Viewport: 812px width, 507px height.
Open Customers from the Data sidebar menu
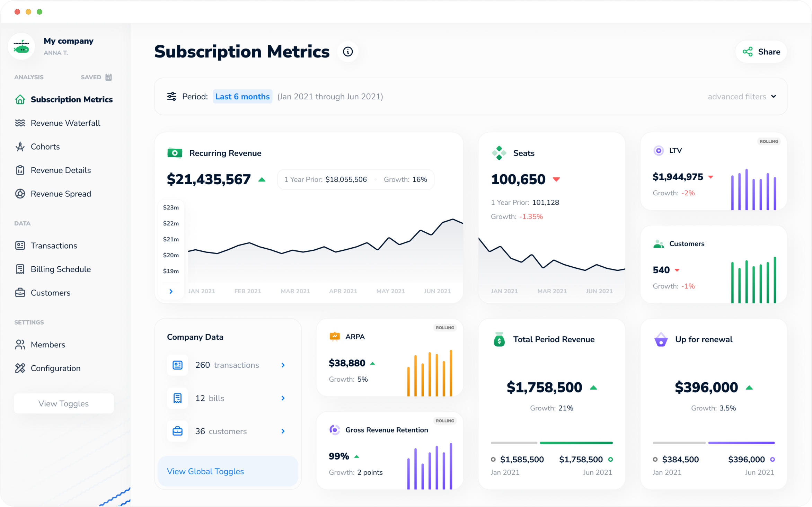pos(20,293)
